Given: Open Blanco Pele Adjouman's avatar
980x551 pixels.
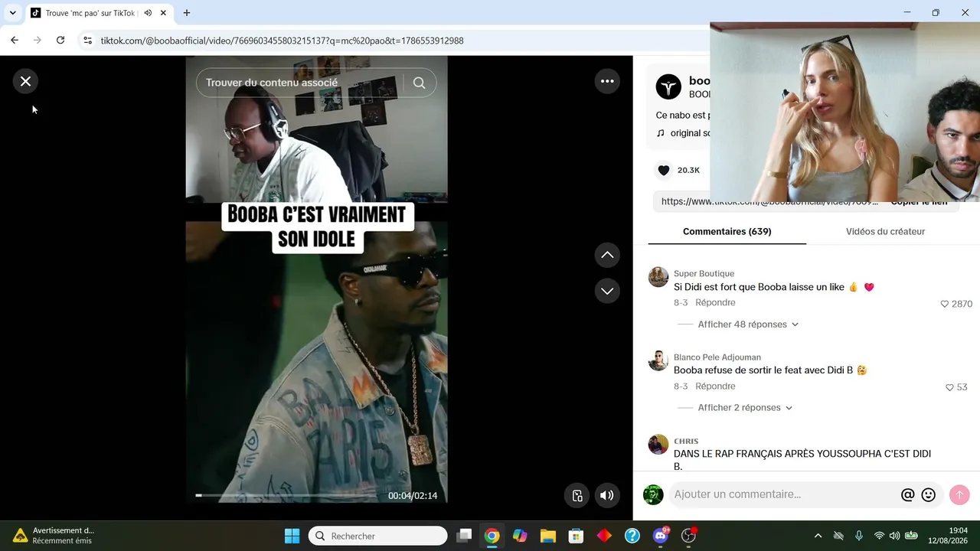Looking at the screenshot, I should tap(658, 360).
